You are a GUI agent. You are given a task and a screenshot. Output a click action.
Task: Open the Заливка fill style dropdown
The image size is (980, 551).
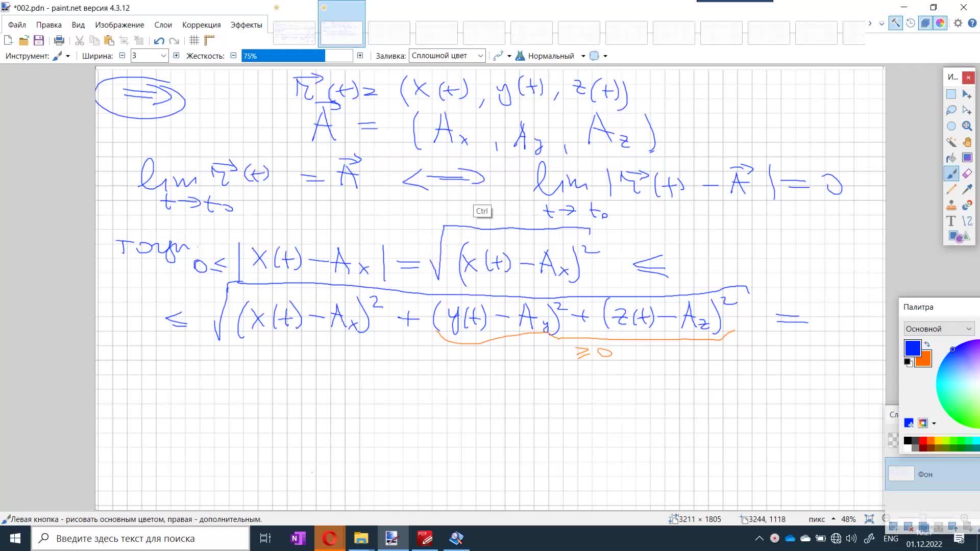pos(447,56)
